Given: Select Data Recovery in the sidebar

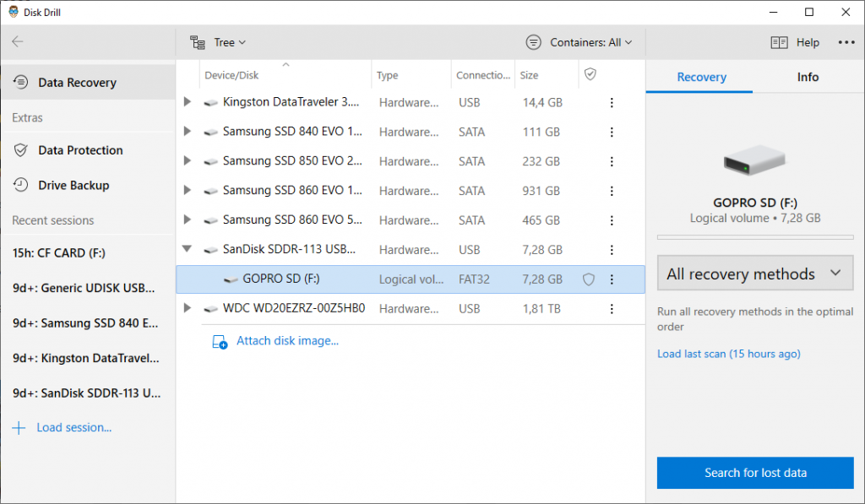Looking at the screenshot, I should (x=88, y=82).
